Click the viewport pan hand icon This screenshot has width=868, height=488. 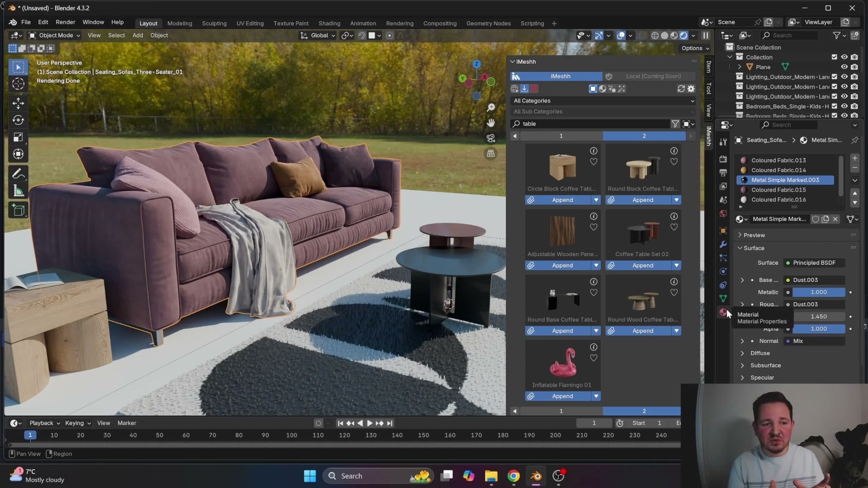pos(491,123)
